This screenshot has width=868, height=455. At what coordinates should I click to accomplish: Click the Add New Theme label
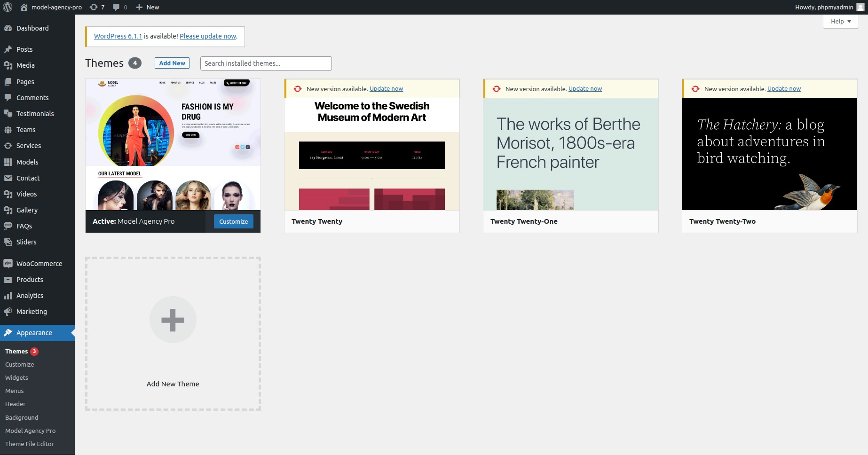click(173, 384)
